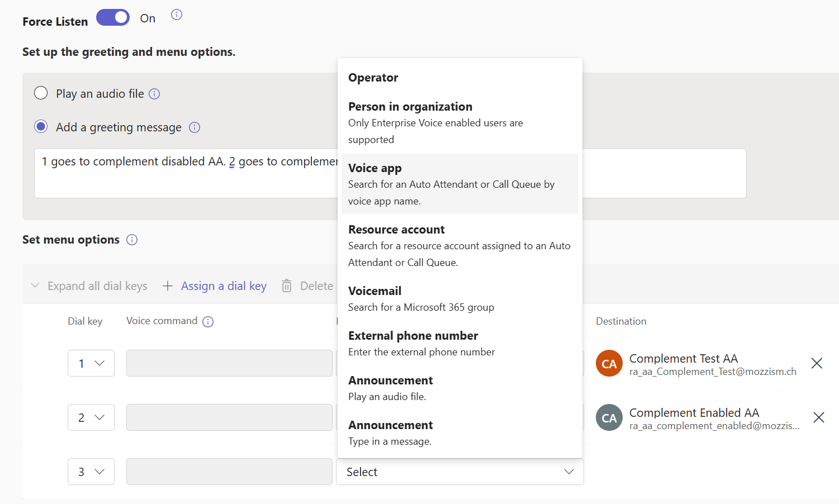Click the info icon beside Play an audio file
Viewport: 839px width, 504px height.
click(x=154, y=94)
